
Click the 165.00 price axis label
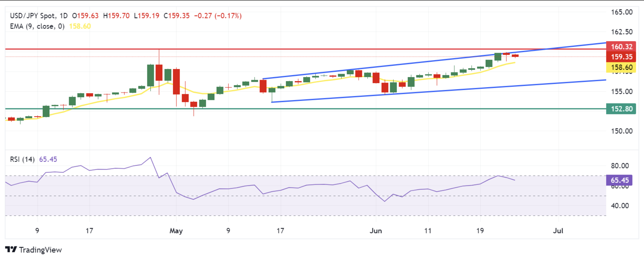pyautogui.click(x=622, y=12)
